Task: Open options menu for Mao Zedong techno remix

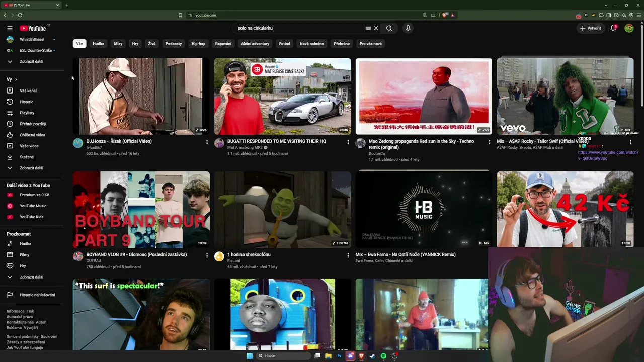Action: pyautogui.click(x=489, y=142)
